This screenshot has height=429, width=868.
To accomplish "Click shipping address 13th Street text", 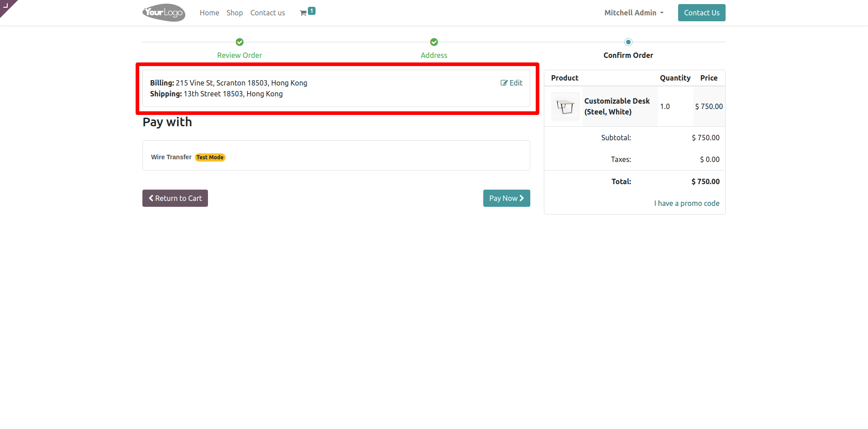I will [233, 94].
